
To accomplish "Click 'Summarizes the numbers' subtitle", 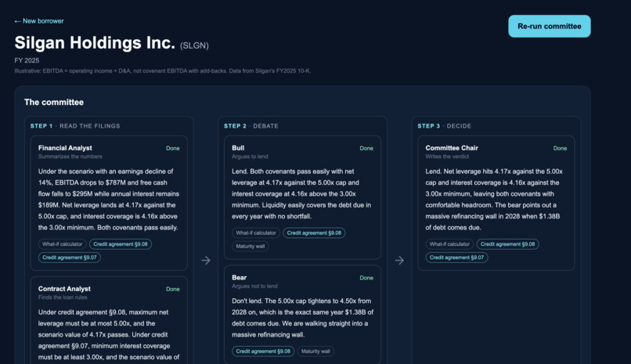I will [70, 157].
